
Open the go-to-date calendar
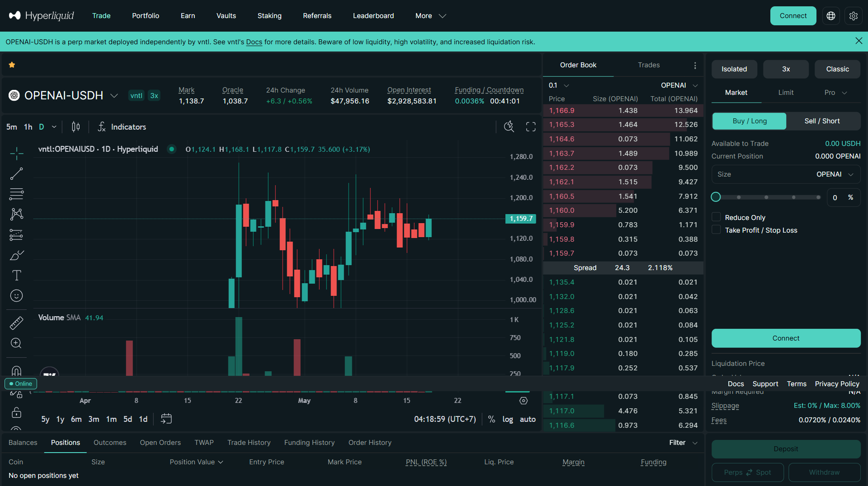pos(166,419)
